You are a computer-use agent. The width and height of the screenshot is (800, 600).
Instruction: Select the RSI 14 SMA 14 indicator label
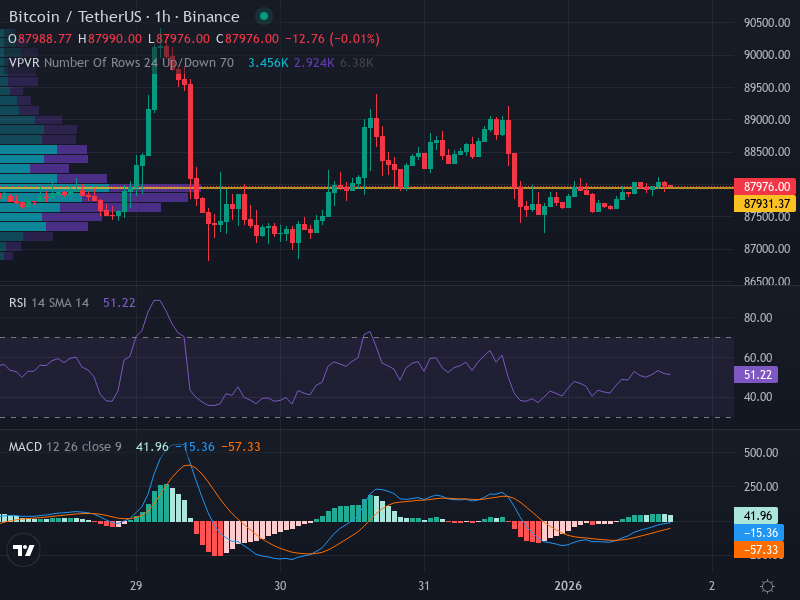pos(49,303)
